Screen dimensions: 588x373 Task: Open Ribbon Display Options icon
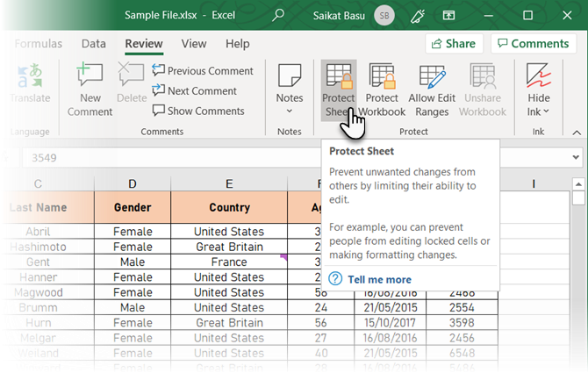point(448,15)
